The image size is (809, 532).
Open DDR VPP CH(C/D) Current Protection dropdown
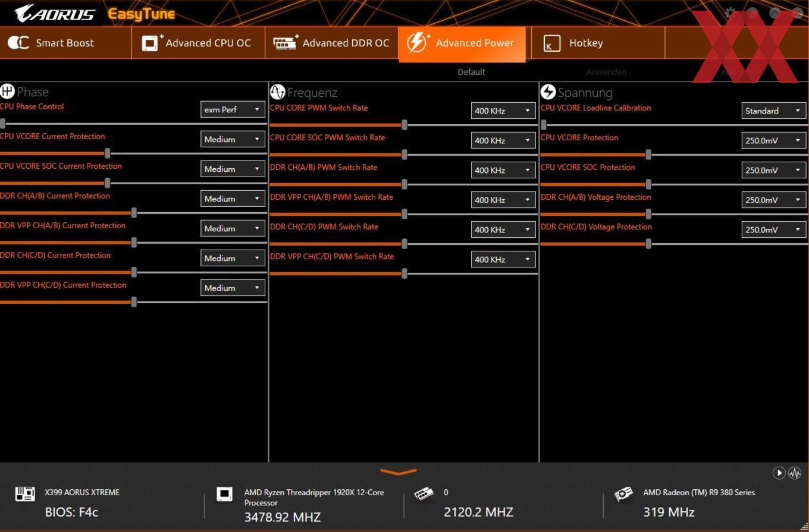tap(233, 288)
